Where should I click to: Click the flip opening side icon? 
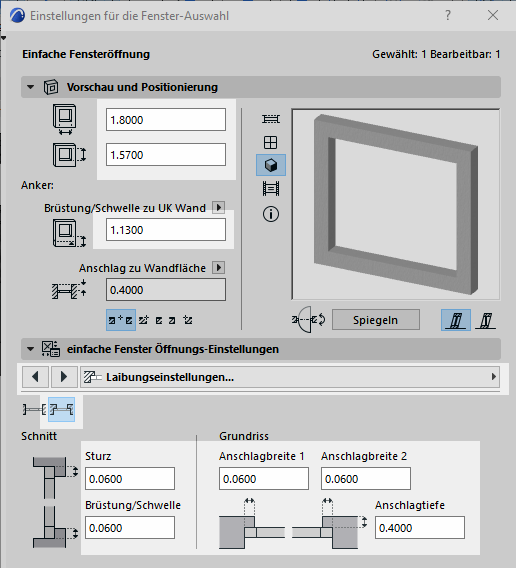(309, 320)
